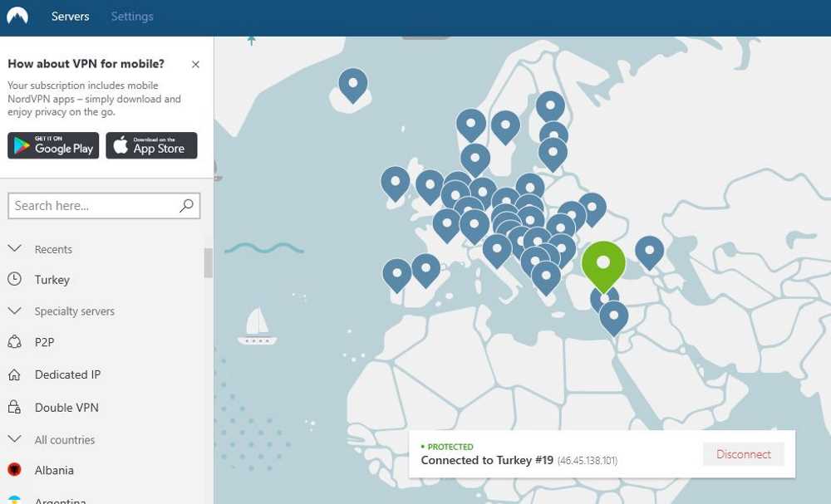Click the P2P server icon
Viewport: 831px width, 504px height.
pos(14,342)
